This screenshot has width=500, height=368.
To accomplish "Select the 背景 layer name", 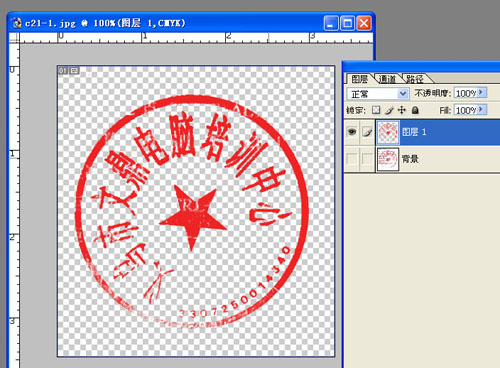I will (x=410, y=159).
